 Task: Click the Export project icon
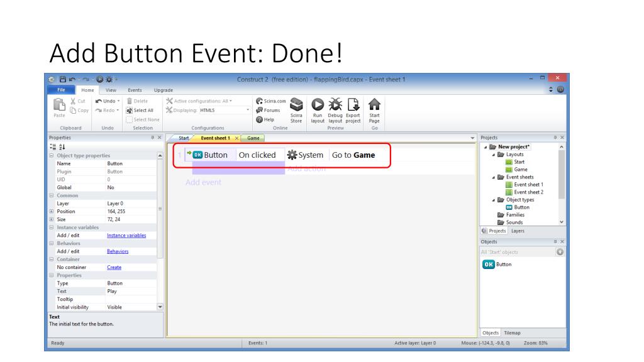click(353, 105)
